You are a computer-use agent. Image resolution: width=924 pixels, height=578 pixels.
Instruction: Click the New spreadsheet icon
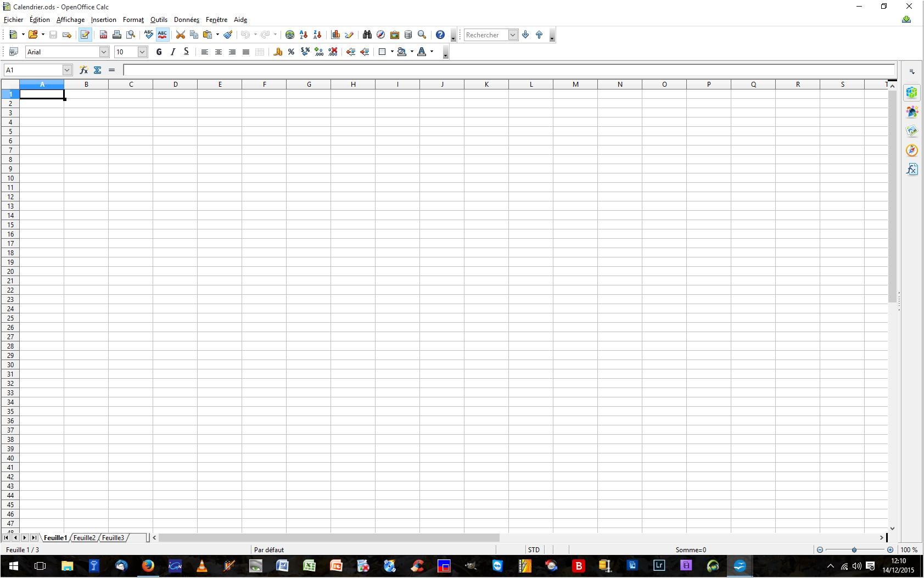point(13,35)
